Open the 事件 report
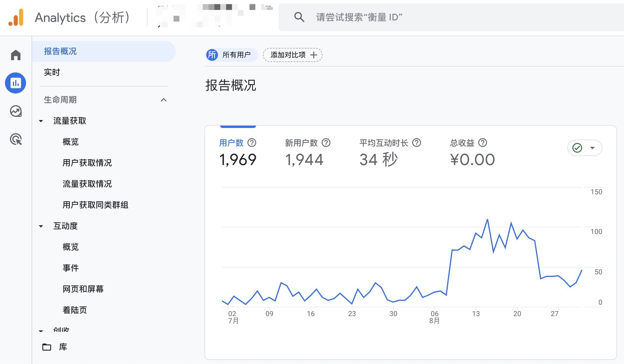Image resolution: width=624 pixels, height=364 pixels. point(71,268)
